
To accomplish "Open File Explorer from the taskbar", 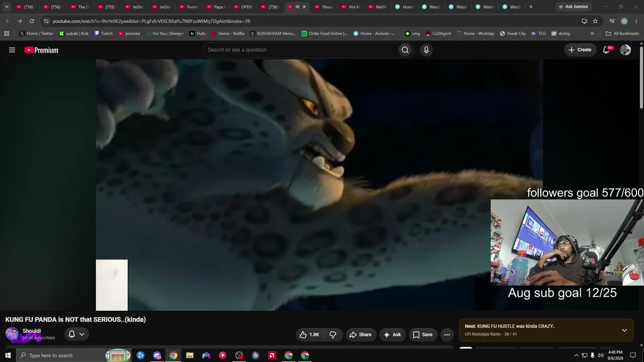I will [190, 355].
